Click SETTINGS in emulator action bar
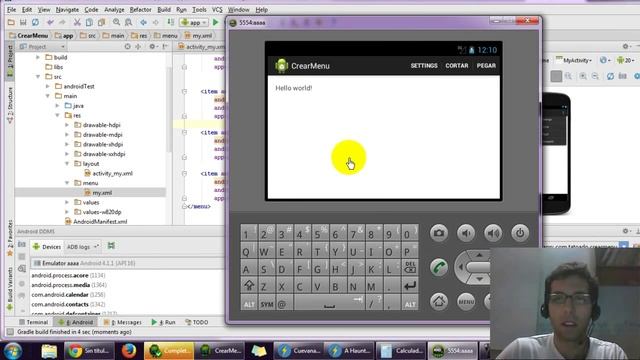Screen dimensions: 640x360 (x=424, y=66)
